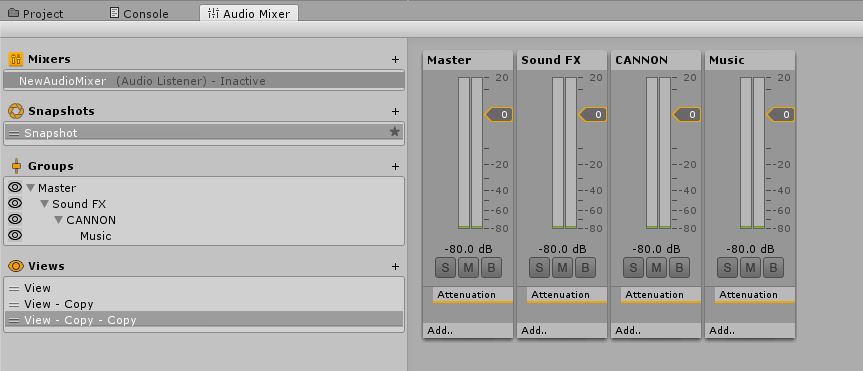Mute the Sound FX channel
Viewport: 863px width, 371px height.
click(x=562, y=268)
